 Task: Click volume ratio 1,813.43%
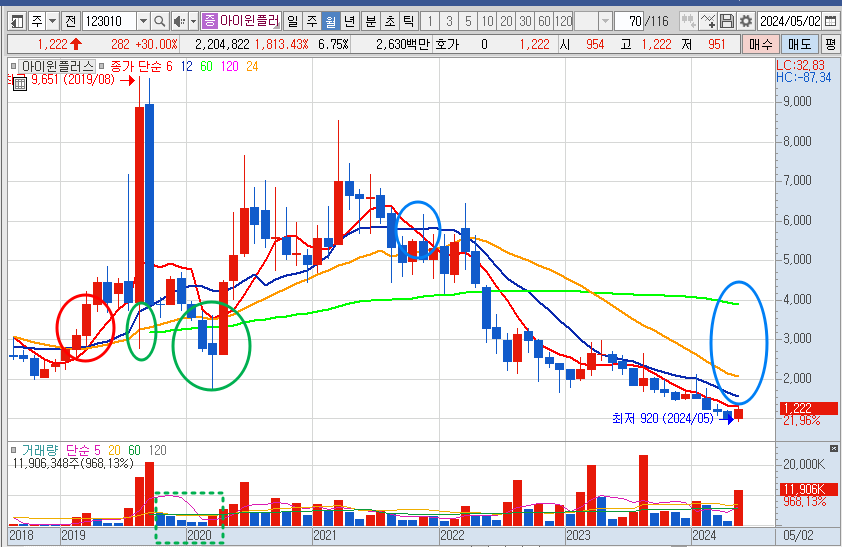click(x=281, y=45)
